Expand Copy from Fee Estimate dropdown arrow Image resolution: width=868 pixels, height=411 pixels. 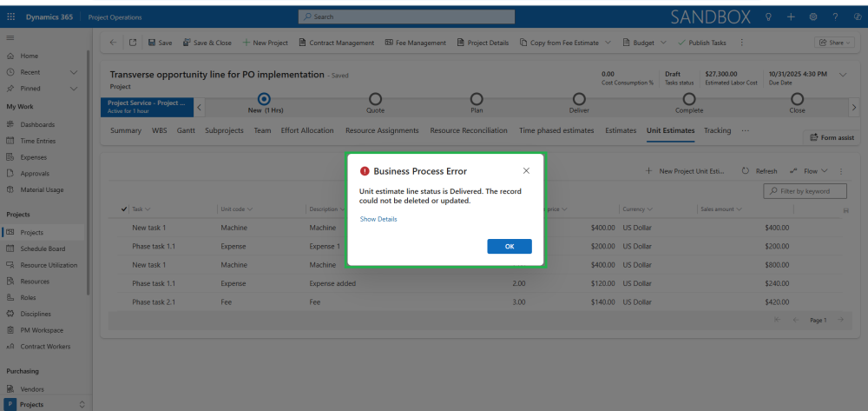click(x=608, y=43)
